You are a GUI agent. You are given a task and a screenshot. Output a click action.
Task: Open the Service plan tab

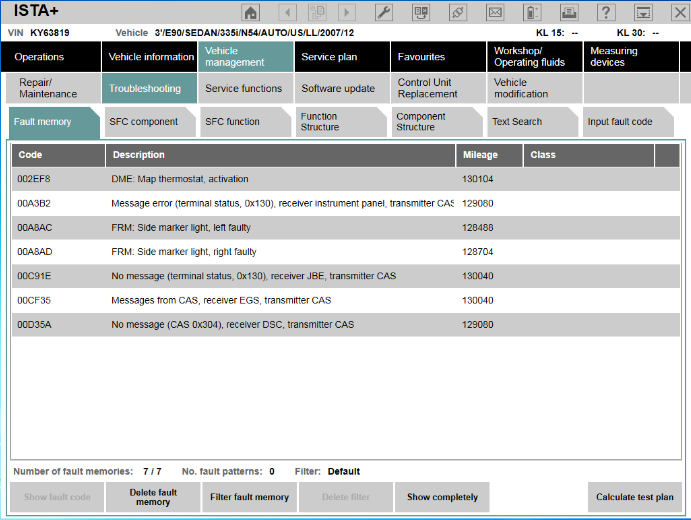tap(342, 57)
